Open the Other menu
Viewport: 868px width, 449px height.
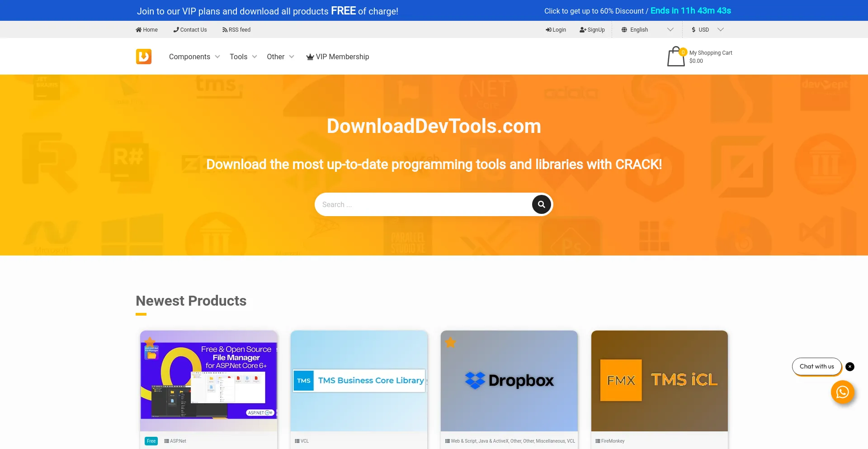pos(275,57)
